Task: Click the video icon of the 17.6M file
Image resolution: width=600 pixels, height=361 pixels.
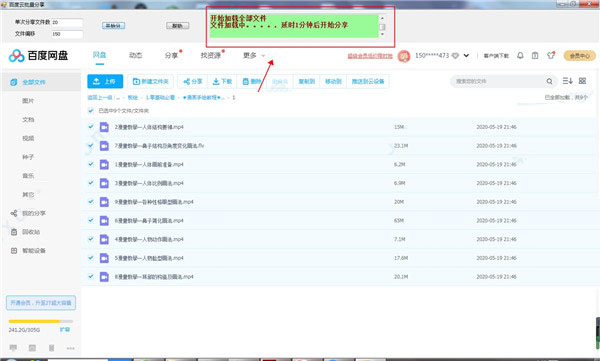Action: (x=104, y=258)
